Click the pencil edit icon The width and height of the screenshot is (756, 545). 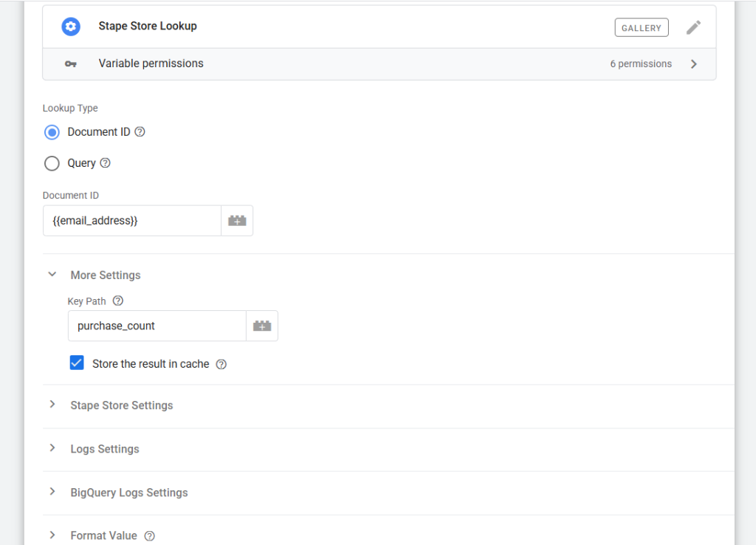(693, 27)
